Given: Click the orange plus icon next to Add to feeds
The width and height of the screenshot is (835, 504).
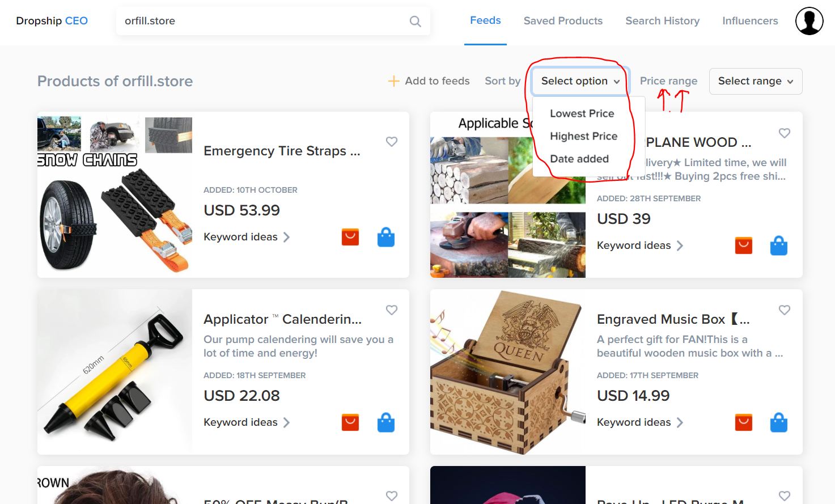Looking at the screenshot, I should click(393, 81).
